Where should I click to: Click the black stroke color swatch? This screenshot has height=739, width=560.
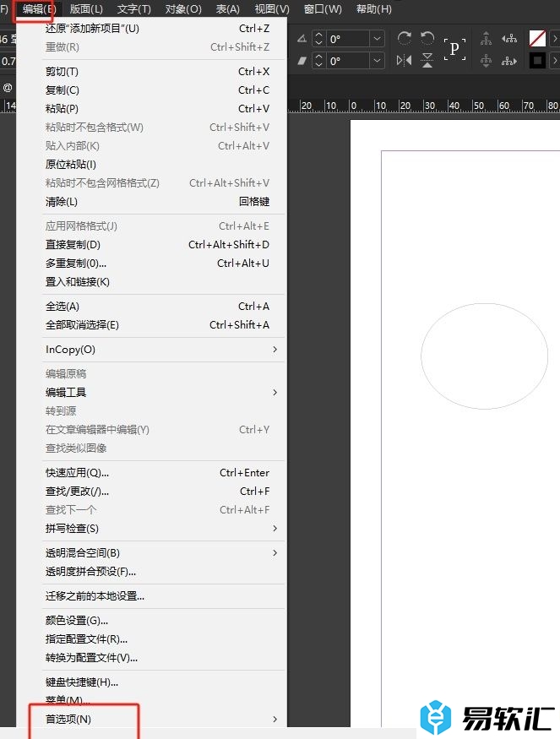[537, 60]
